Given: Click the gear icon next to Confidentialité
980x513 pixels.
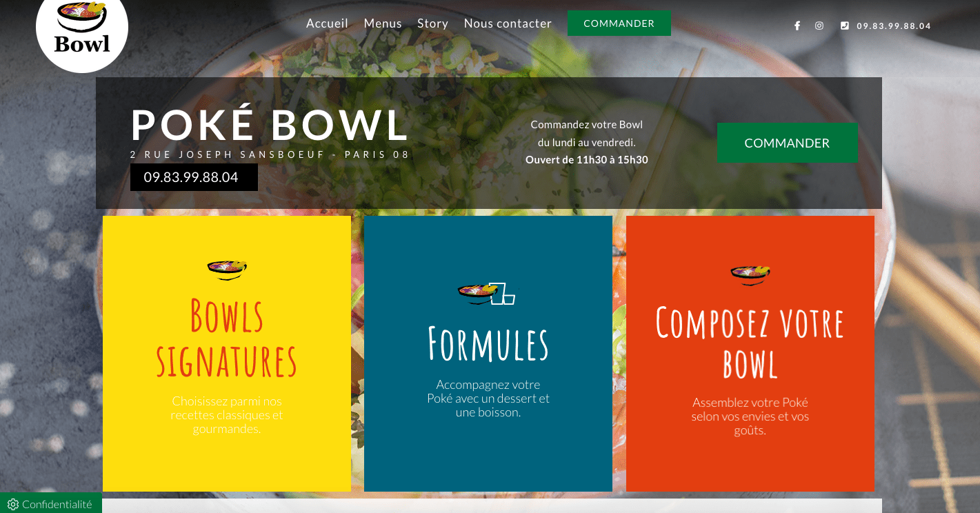Looking at the screenshot, I should click(x=12, y=505).
